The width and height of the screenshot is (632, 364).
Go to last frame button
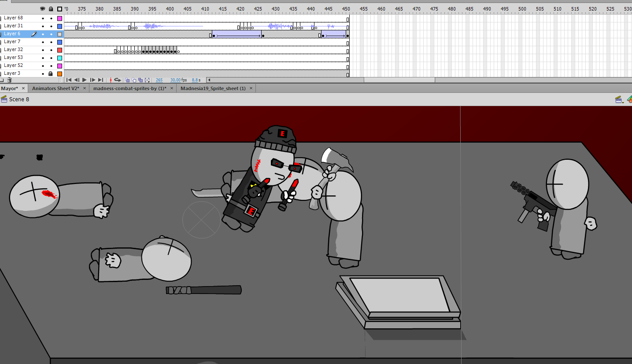pyautogui.click(x=100, y=80)
